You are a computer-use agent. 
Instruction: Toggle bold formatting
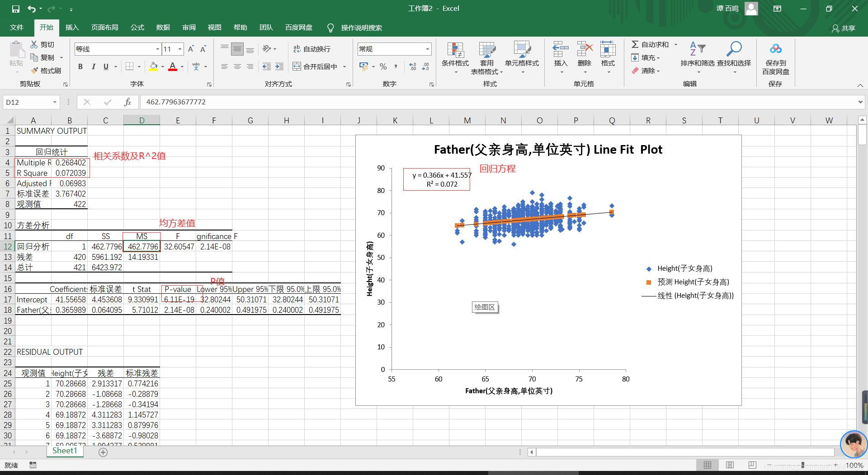pyautogui.click(x=80, y=66)
